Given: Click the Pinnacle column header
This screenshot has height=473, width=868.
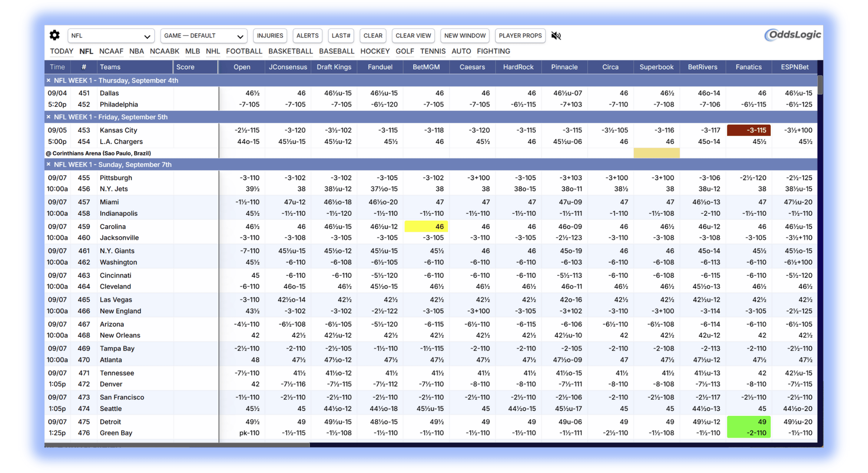Looking at the screenshot, I should 564,67.
